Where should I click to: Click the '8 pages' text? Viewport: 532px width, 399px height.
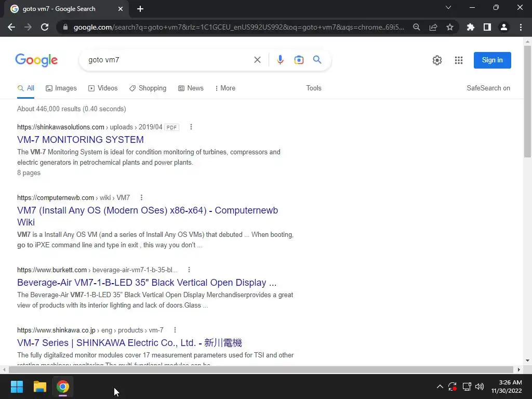click(x=29, y=172)
